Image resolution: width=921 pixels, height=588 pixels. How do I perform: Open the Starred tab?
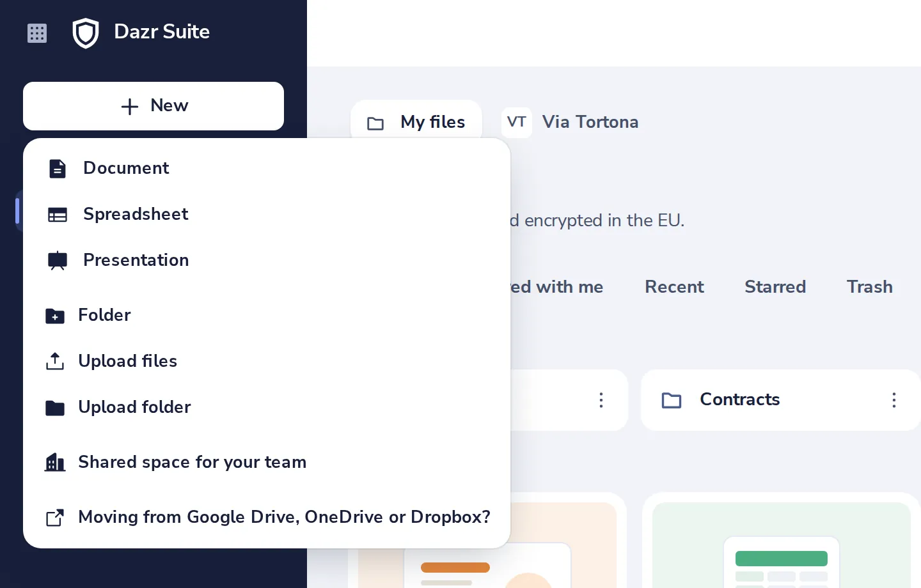point(775,287)
